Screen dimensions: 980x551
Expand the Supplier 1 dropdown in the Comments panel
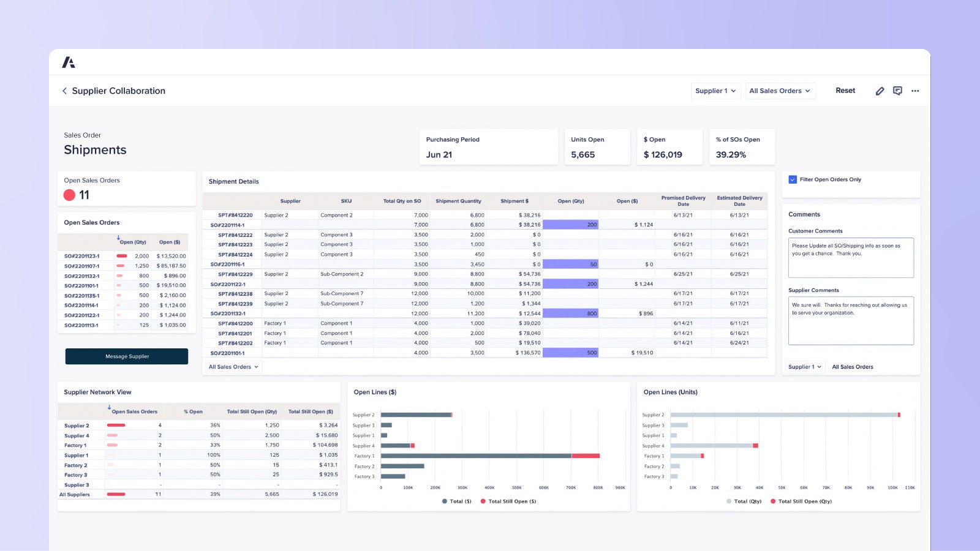pyautogui.click(x=804, y=367)
